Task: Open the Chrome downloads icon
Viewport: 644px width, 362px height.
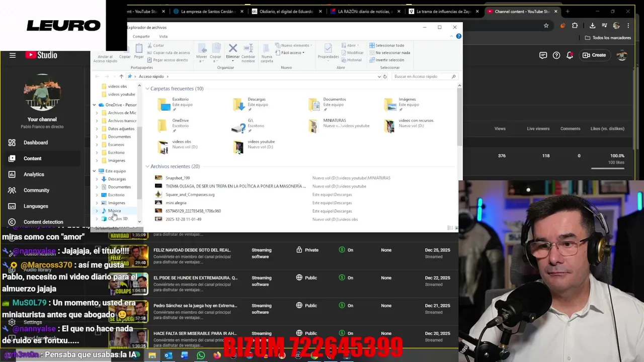Action: point(592,26)
